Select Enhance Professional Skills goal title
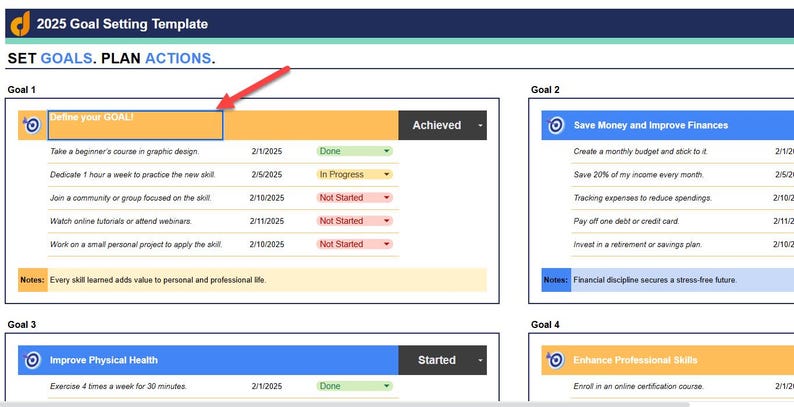Viewport: 794px width, 407px height. tap(635, 360)
